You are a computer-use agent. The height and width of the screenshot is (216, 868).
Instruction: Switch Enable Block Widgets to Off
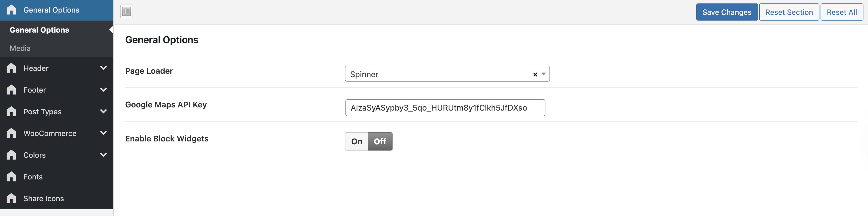pyautogui.click(x=380, y=141)
